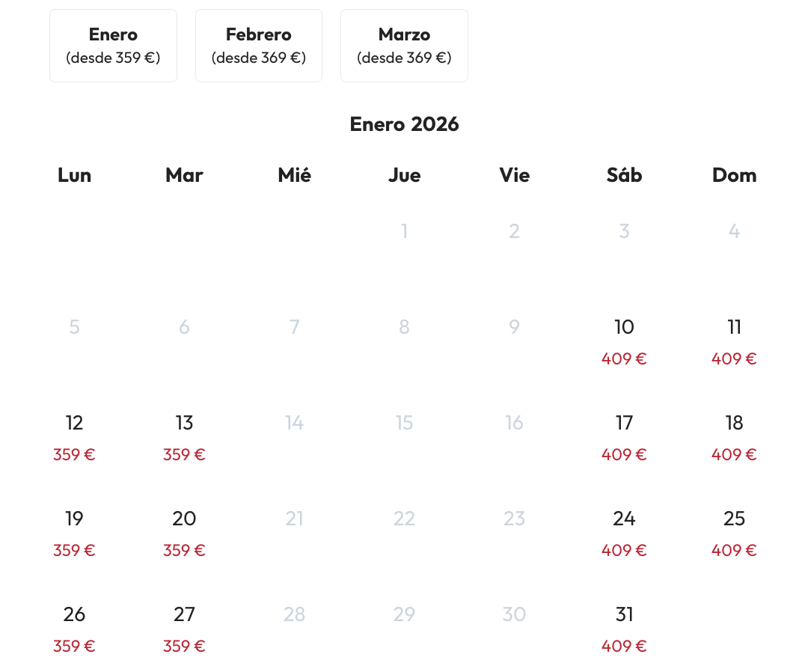This screenshot has width=799, height=672.
Task: Click the 409 € price under 24
Action: pos(624,551)
